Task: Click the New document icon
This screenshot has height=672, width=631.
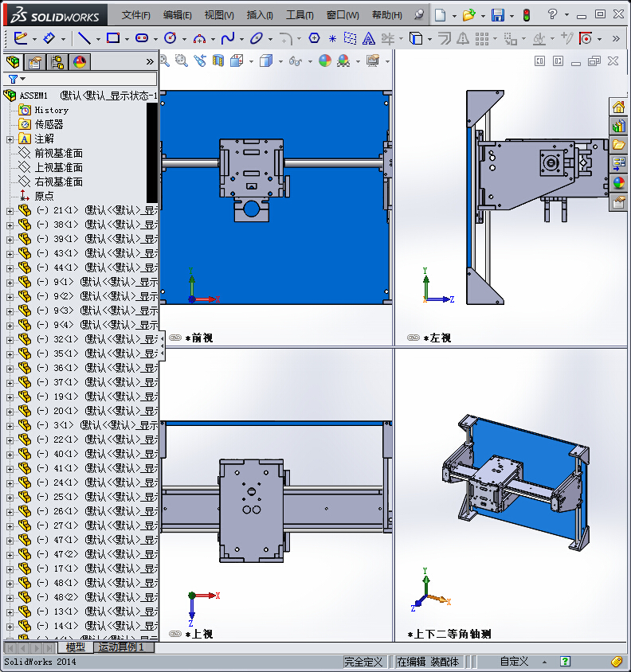Action: (x=440, y=15)
